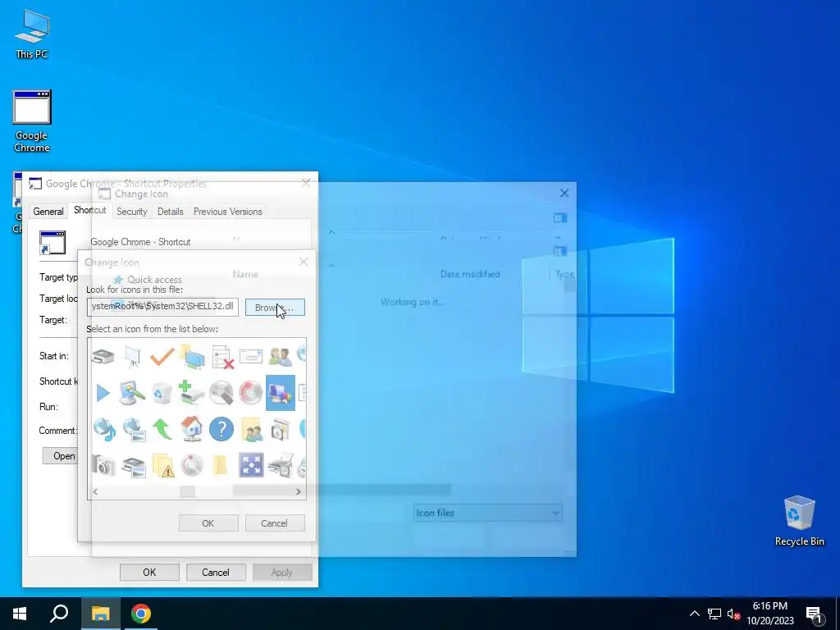Select the two users icon in top row

coord(281,356)
